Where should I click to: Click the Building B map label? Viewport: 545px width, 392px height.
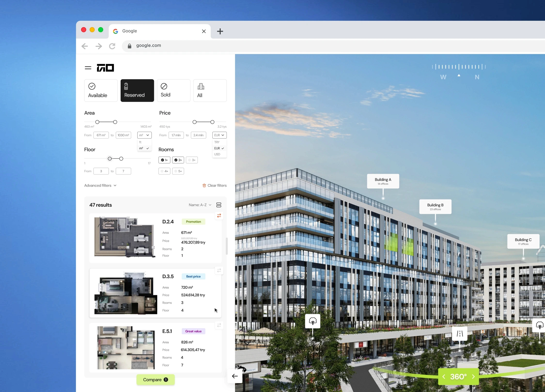(435, 206)
